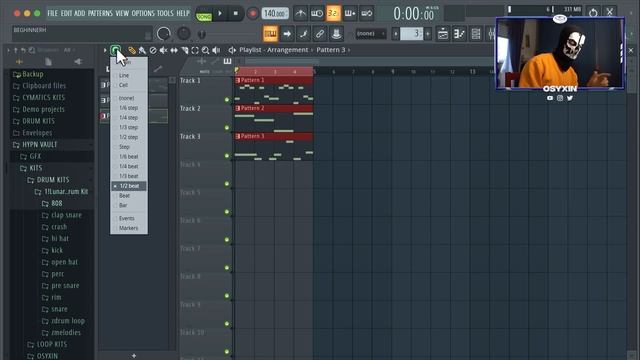Screen dimensions: 640x360
Task: Open the FILE menu
Action: click(53, 13)
